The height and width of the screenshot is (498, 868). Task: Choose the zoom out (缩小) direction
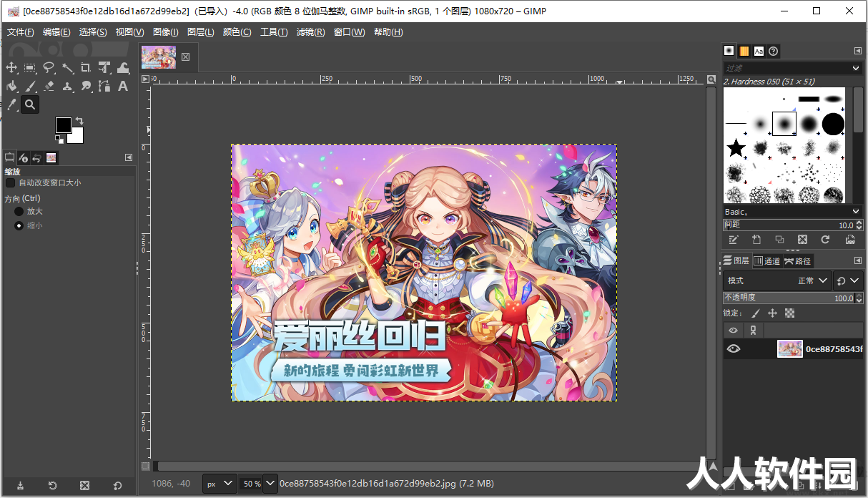point(19,225)
